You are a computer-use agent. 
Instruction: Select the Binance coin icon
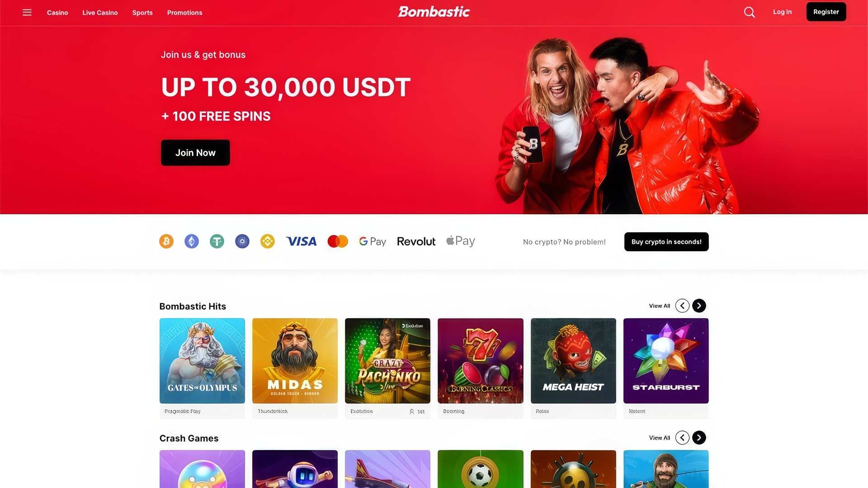click(x=268, y=241)
